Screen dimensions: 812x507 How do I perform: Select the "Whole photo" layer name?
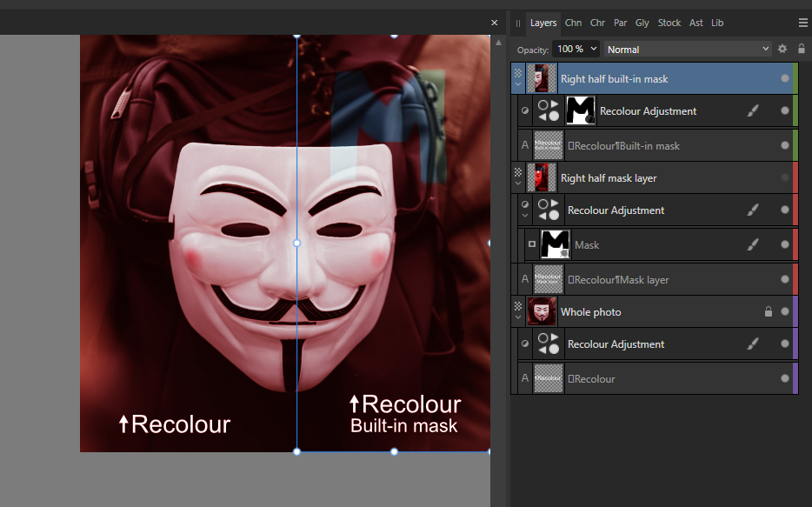pos(591,311)
